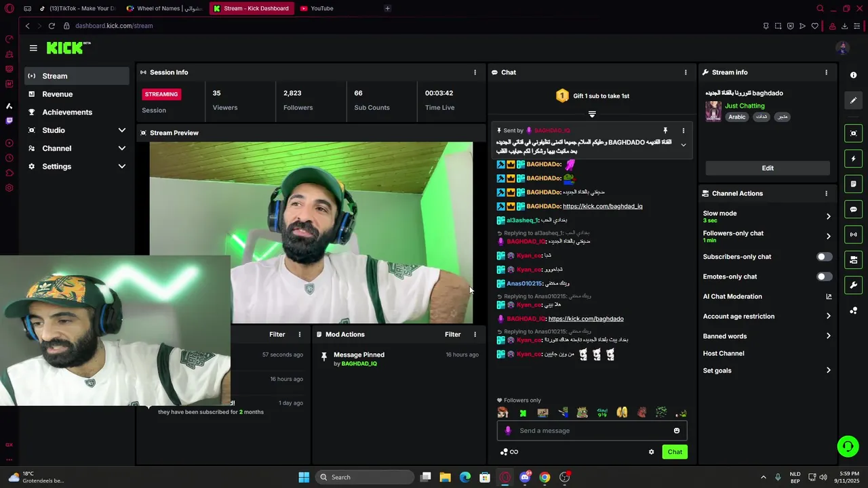Open chat settings gear icon

pos(652,452)
